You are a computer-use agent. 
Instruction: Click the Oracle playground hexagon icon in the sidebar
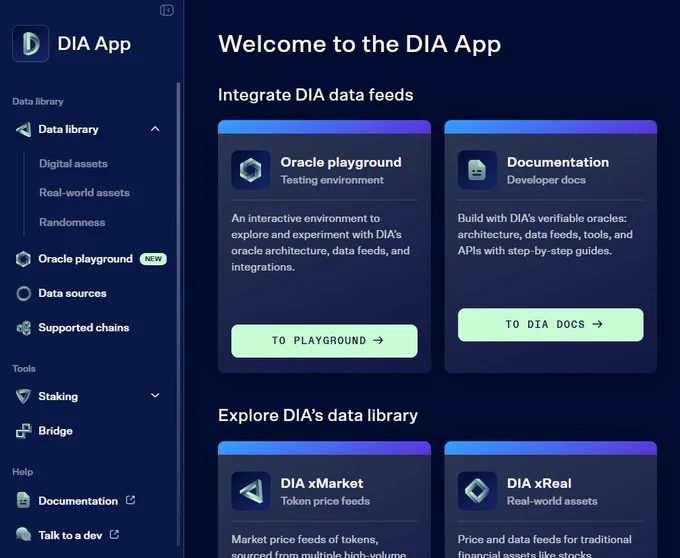coord(23,259)
